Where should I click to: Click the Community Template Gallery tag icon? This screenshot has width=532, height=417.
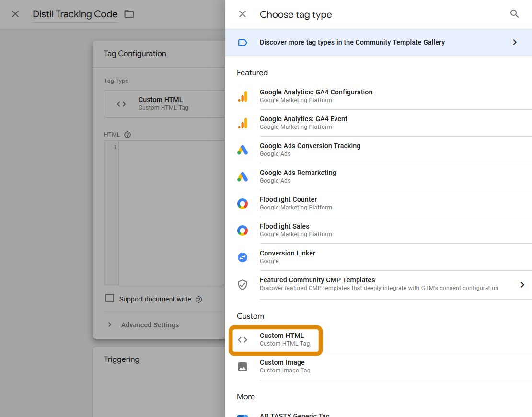243,42
